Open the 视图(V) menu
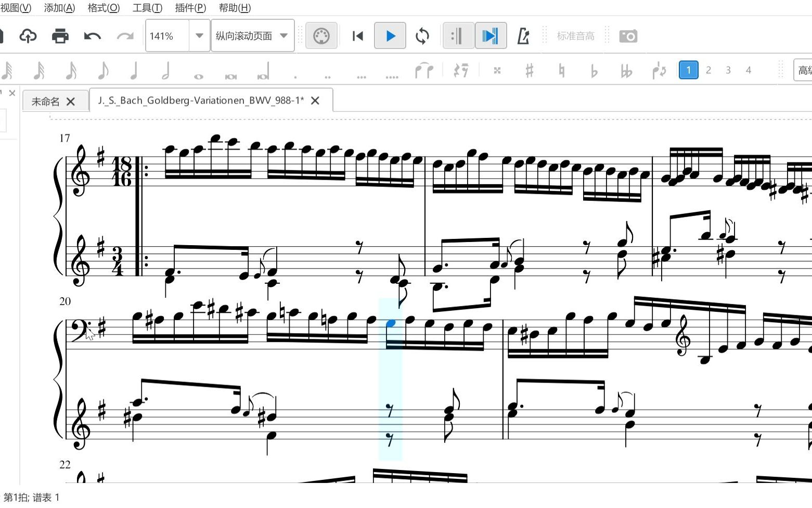Image resolution: width=812 pixels, height=508 pixels. click(16, 8)
